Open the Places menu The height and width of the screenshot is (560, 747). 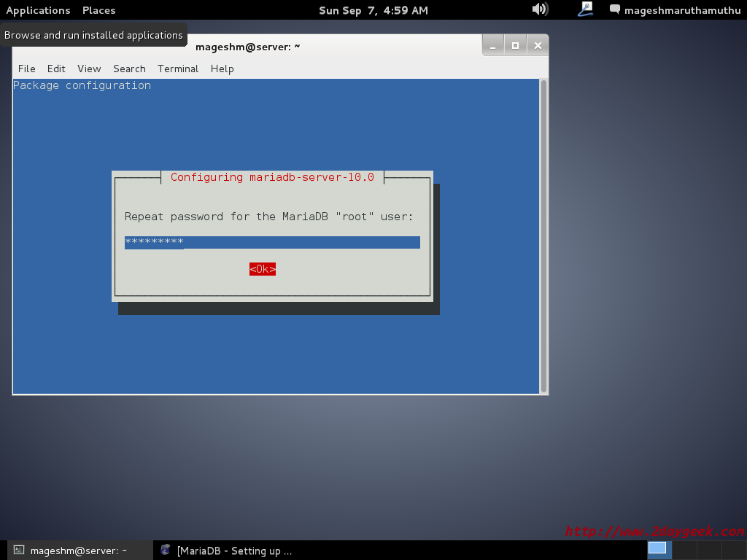98,10
